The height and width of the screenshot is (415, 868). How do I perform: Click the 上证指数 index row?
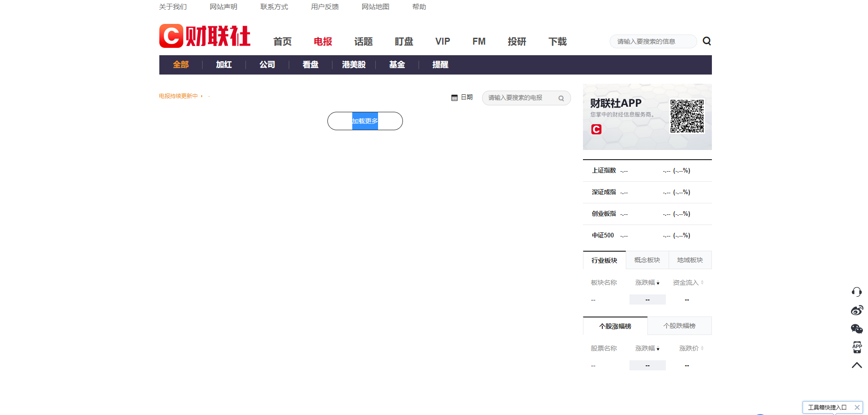(x=647, y=171)
